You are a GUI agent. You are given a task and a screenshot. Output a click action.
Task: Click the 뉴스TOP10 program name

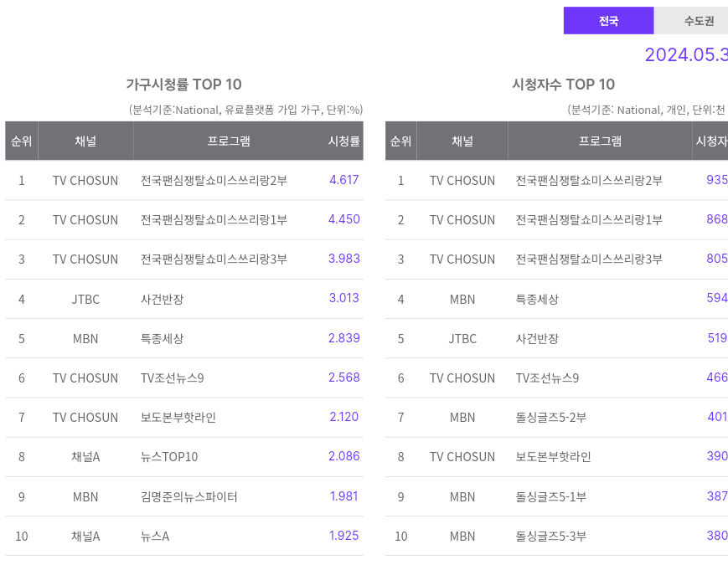[x=169, y=457]
